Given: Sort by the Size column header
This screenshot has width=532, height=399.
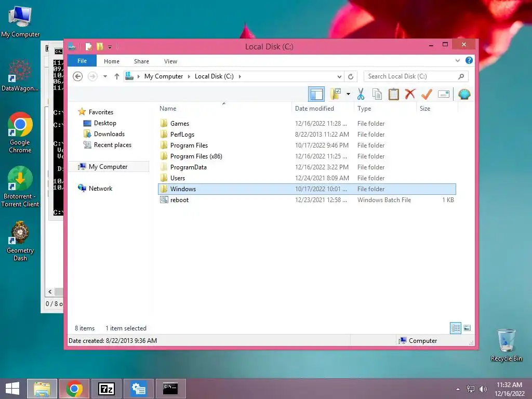Looking at the screenshot, I should click(x=437, y=108).
